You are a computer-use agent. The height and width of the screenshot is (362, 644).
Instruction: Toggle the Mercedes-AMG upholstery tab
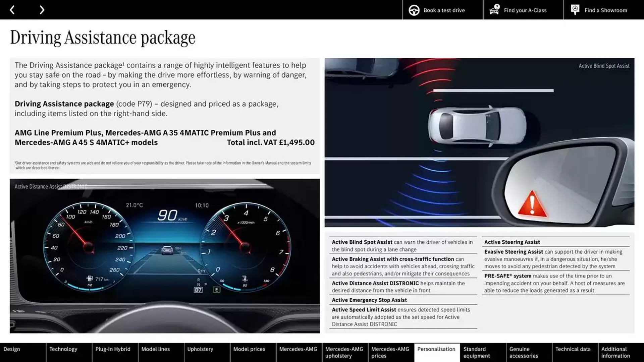pos(344,352)
